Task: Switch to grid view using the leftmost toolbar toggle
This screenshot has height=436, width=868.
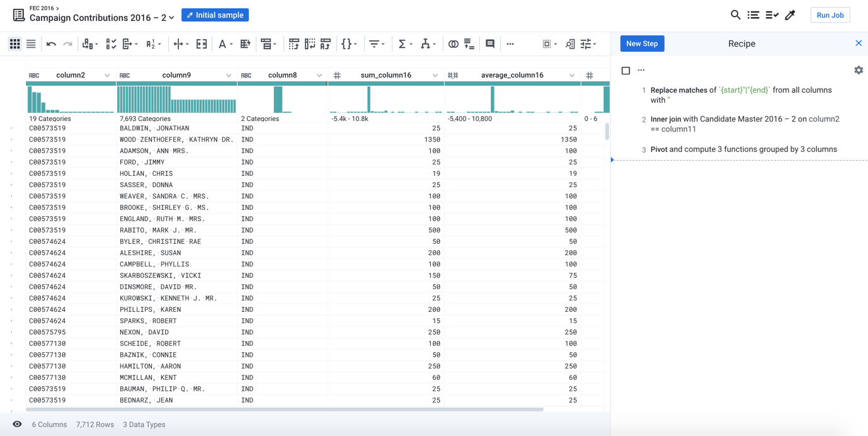Action: pos(14,43)
